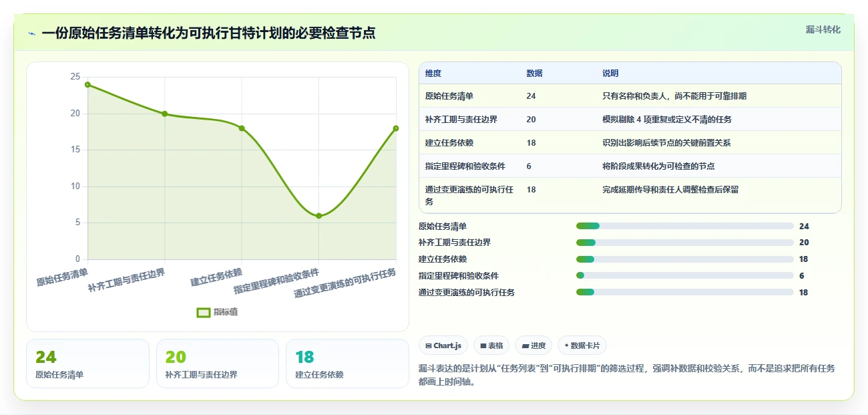This screenshot has width=868, height=415.
Task: Click the 通过变更演练的可执行任务 progress bar
Action: point(684,292)
